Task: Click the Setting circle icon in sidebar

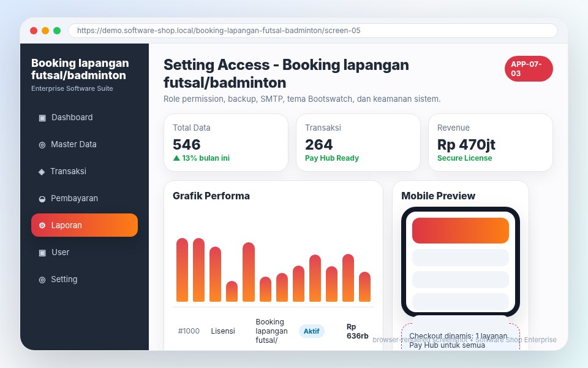Action: pyautogui.click(x=42, y=280)
